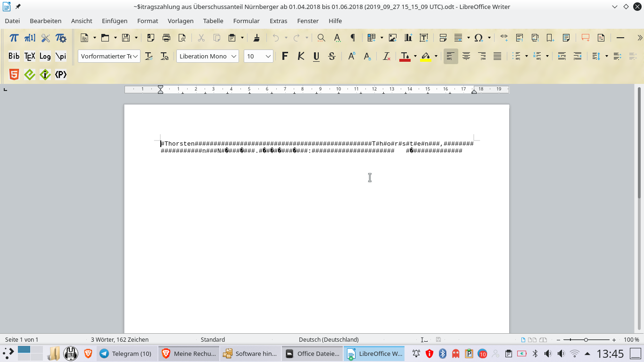
Task: Expand the new document dropdown arrow
Action: [x=95, y=38]
